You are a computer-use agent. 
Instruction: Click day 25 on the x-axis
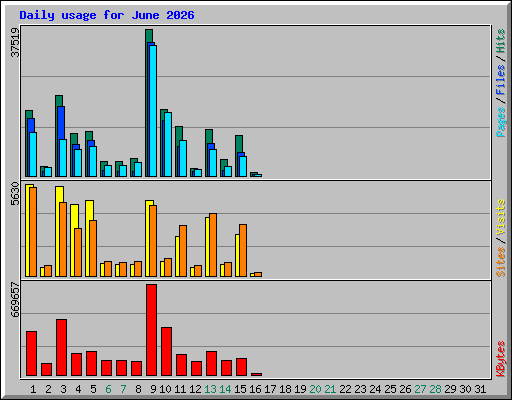point(390,389)
